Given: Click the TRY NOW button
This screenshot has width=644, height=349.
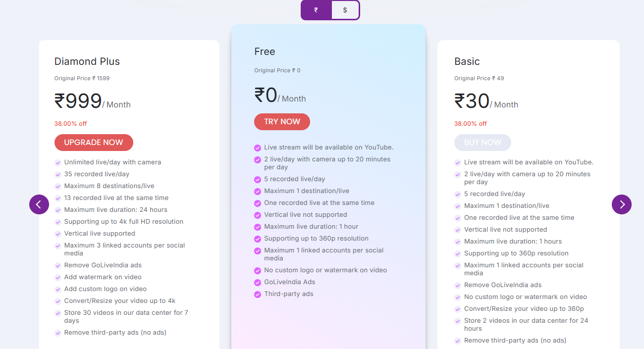Looking at the screenshot, I should (282, 122).
